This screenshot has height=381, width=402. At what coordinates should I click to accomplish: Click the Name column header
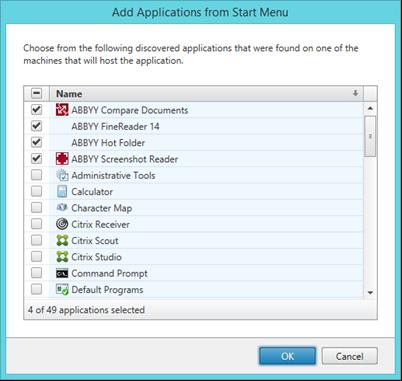coord(206,94)
